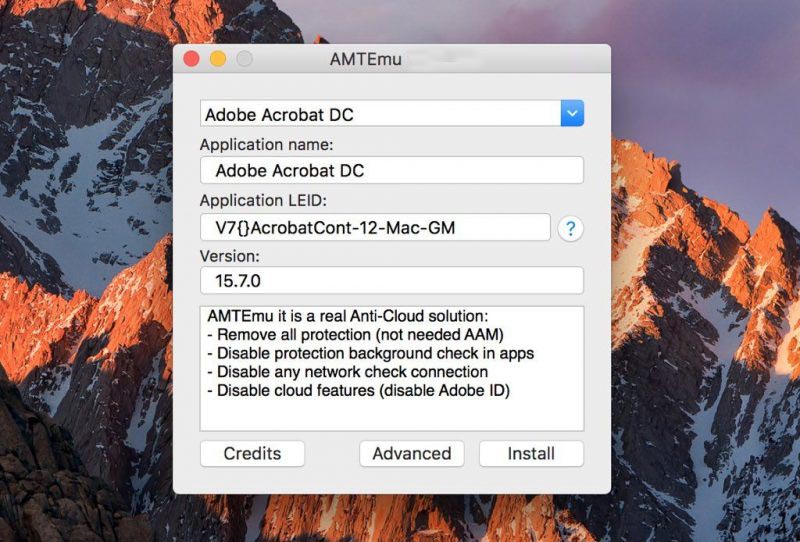Open the Credits button

click(x=252, y=453)
